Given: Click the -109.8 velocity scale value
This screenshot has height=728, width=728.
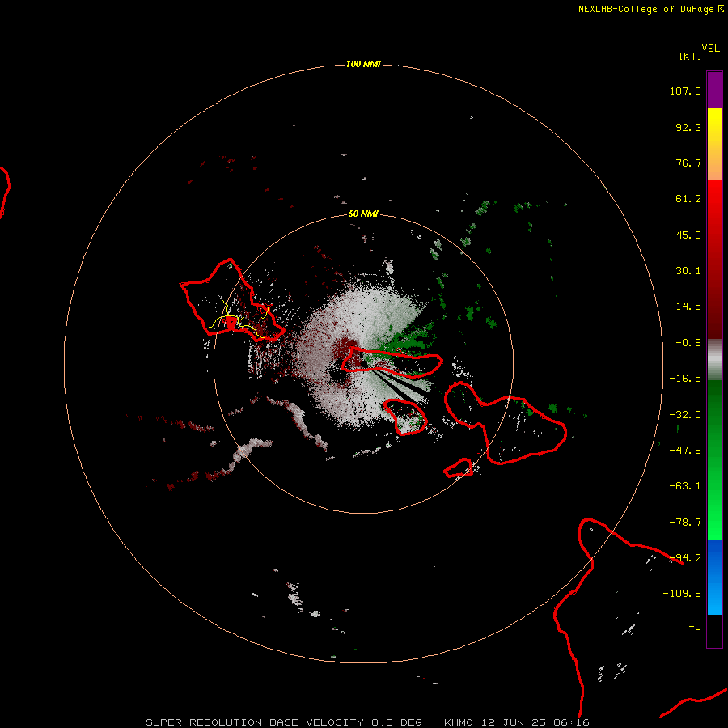Looking at the screenshot, I should pos(682,594).
